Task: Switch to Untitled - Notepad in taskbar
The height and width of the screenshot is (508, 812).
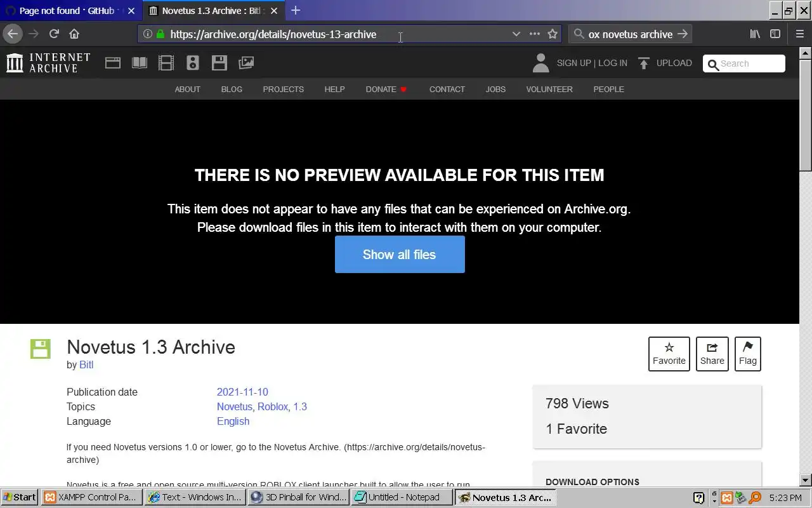Action: coord(401,497)
